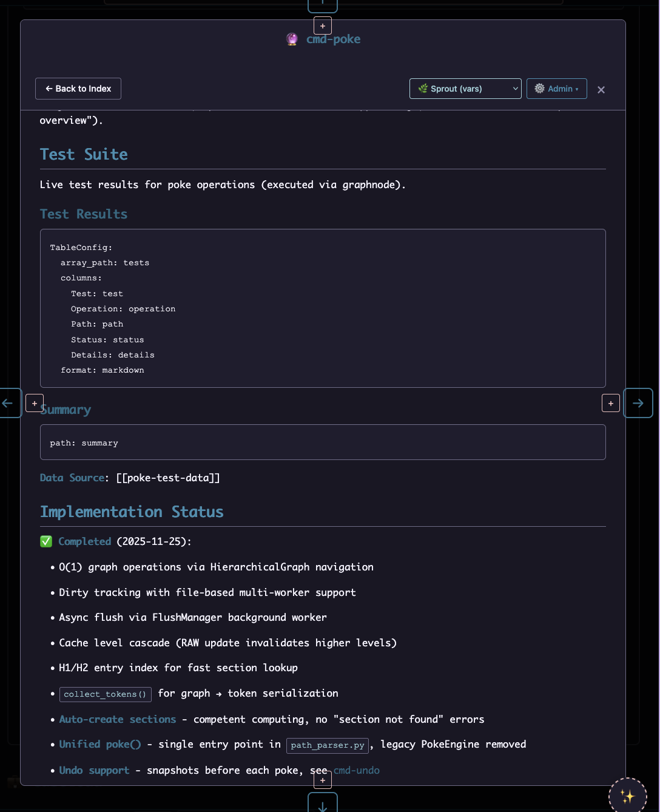The height and width of the screenshot is (812, 660).
Task: Click the plus button on the right edge
Action: pyautogui.click(x=610, y=403)
